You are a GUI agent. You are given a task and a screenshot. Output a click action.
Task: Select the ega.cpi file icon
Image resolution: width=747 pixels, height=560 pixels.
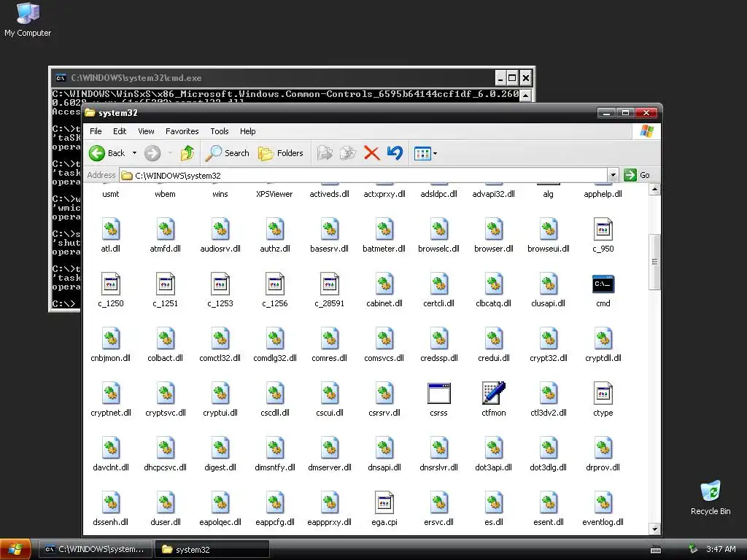pyautogui.click(x=384, y=503)
